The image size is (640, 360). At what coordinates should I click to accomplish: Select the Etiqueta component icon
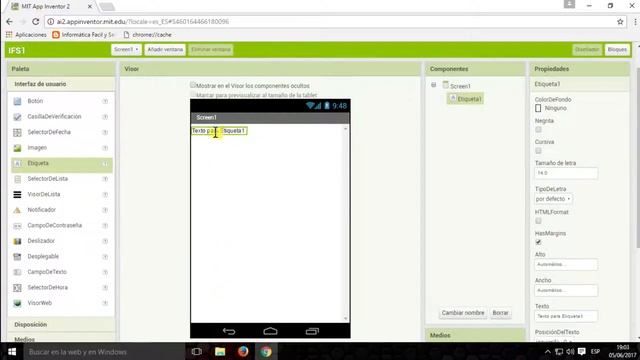tap(17, 163)
